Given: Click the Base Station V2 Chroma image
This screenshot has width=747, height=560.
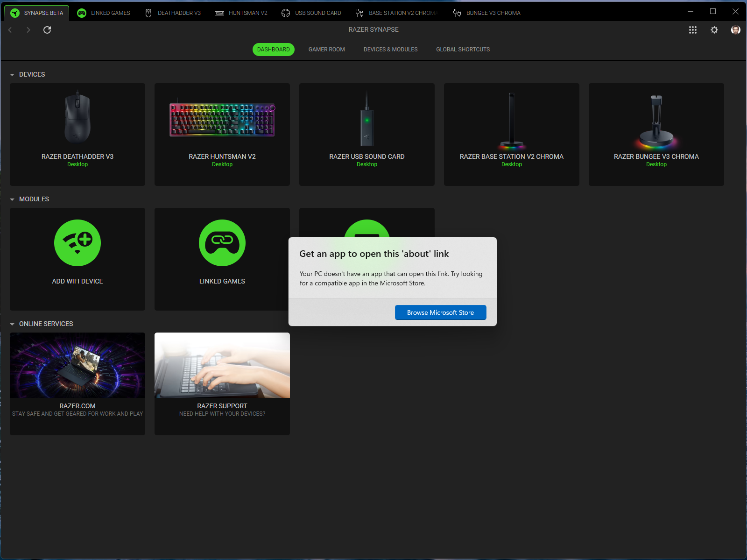Looking at the screenshot, I should point(512,121).
